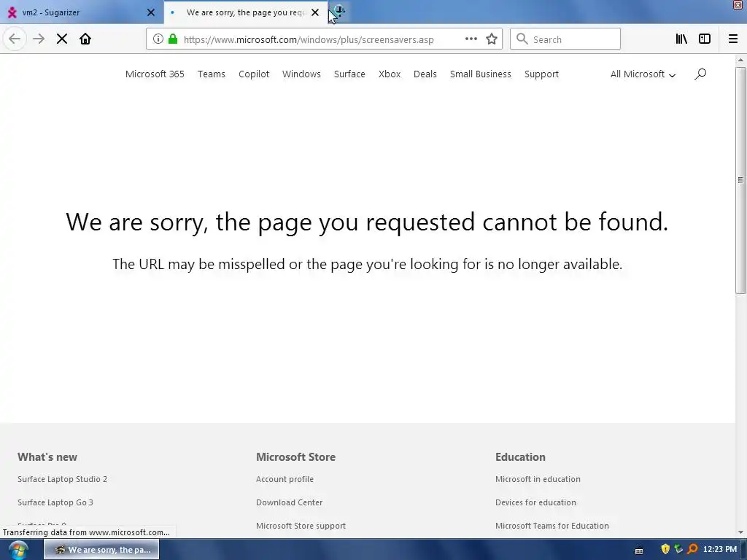747x560 pixels.
Task: Open Xbox navigation item
Action: [x=390, y=74]
